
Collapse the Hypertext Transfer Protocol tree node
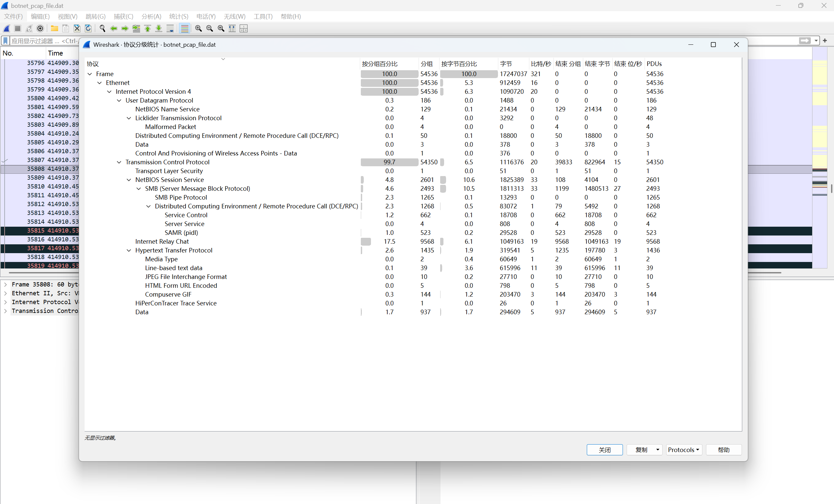pyautogui.click(x=129, y=251)
